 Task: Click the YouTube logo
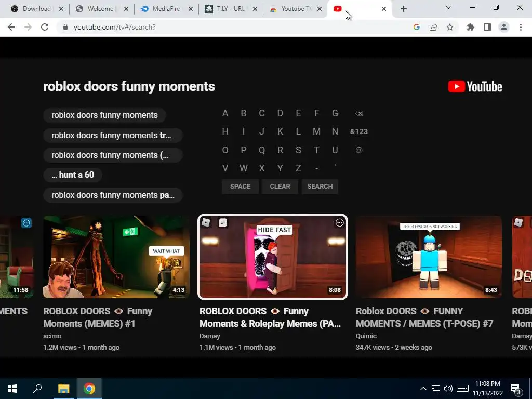pyautogui.click(x=475, y=87)
